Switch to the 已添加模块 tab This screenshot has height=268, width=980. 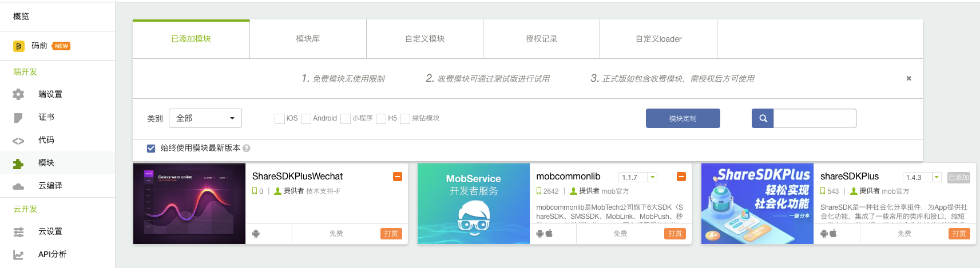[191, 39]
